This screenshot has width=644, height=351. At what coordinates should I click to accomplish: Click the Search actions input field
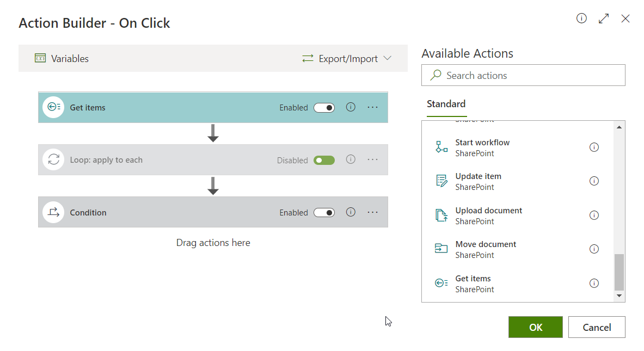point(523,76)
